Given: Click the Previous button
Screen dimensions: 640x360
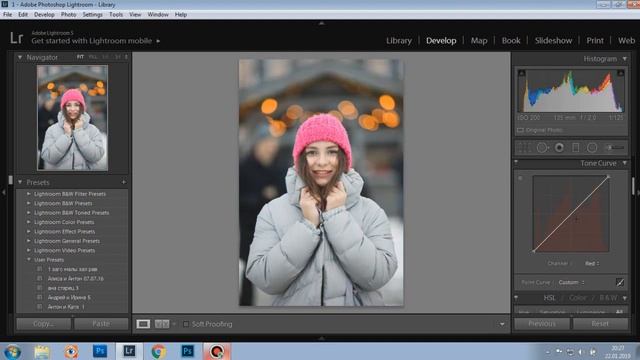Looking at the screenshot, I should [542, 324].
